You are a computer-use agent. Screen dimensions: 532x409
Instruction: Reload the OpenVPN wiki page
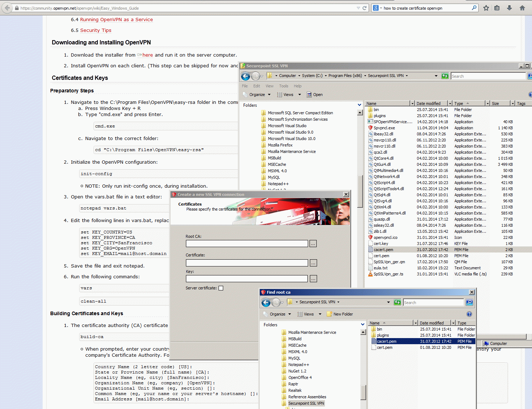364,8
